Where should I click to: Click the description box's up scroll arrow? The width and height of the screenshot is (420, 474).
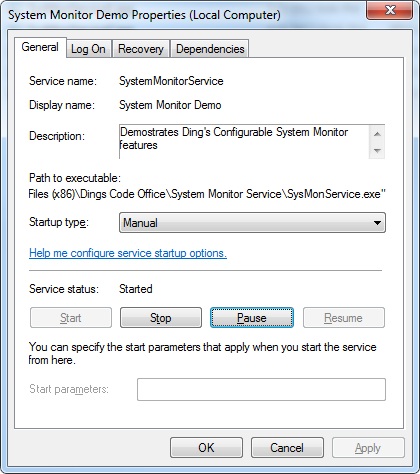coord(377,134)
